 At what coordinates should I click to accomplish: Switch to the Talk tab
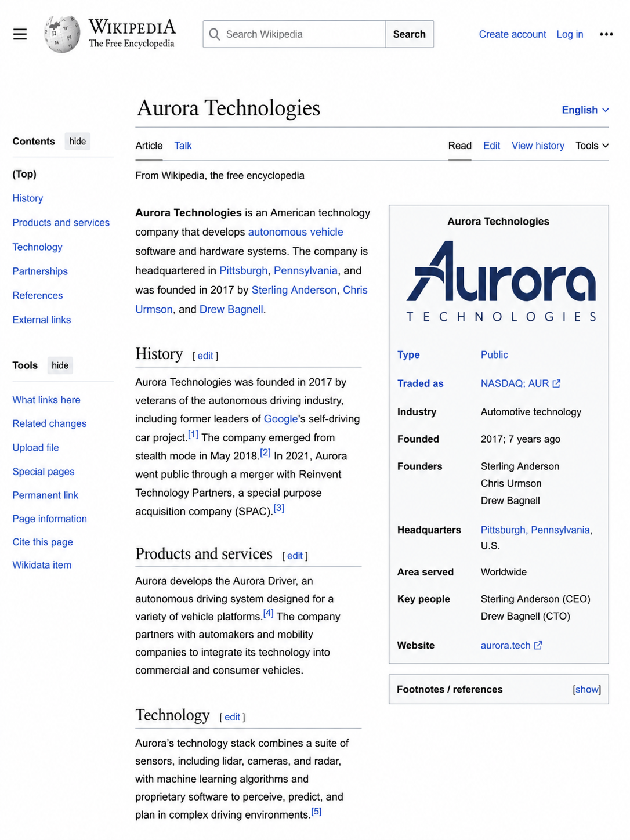click(x=183, y=146)
